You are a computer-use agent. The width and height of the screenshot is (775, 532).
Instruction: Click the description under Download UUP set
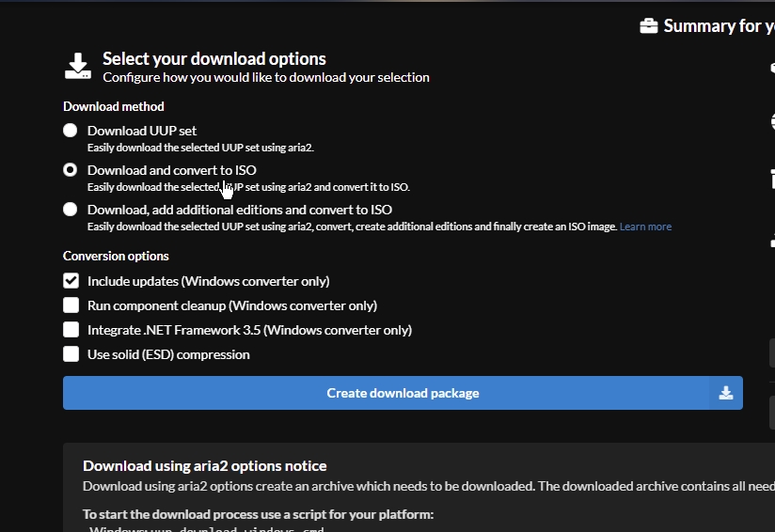pos(200,148)
